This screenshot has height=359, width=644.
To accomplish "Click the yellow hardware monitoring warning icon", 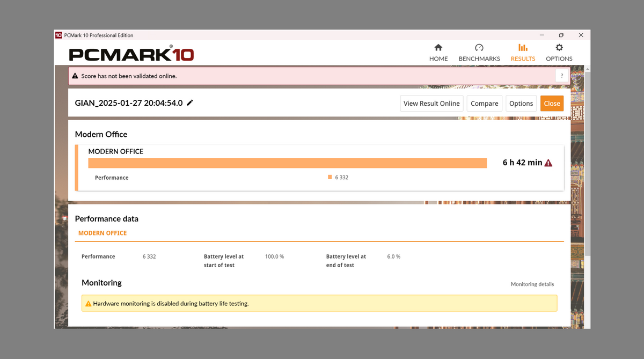I will 88,304.
